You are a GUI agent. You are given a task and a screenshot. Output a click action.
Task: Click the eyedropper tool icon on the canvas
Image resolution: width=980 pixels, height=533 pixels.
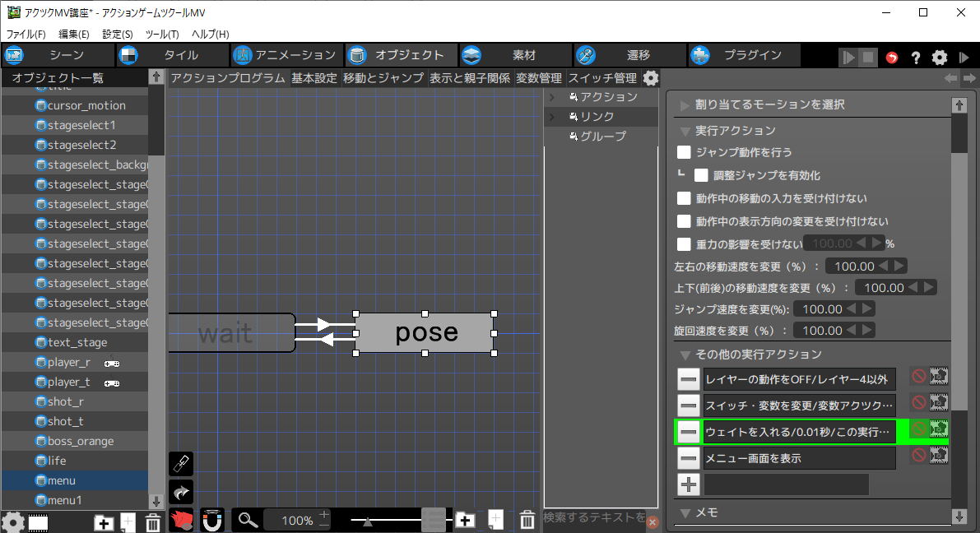(x=180, y=464)
